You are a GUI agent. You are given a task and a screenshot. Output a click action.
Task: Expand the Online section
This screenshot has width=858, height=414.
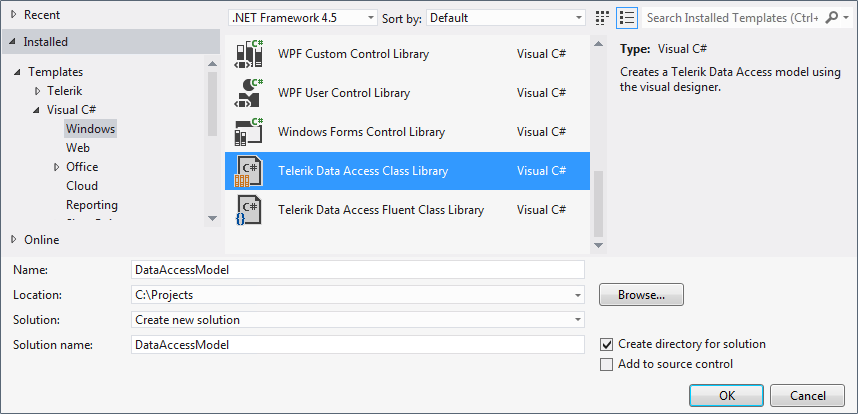14,240
